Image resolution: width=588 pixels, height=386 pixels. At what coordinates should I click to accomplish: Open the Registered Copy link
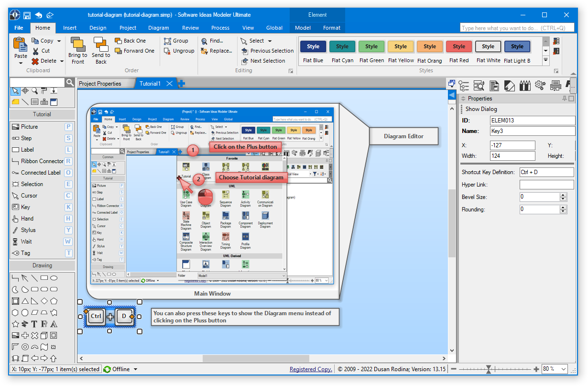tap(311, 369)
